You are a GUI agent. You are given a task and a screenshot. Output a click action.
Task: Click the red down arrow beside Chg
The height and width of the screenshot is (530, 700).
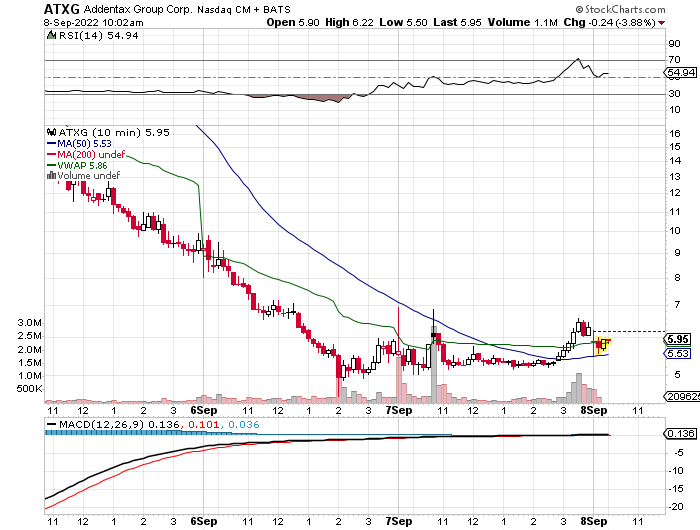(x=661, y=23)
